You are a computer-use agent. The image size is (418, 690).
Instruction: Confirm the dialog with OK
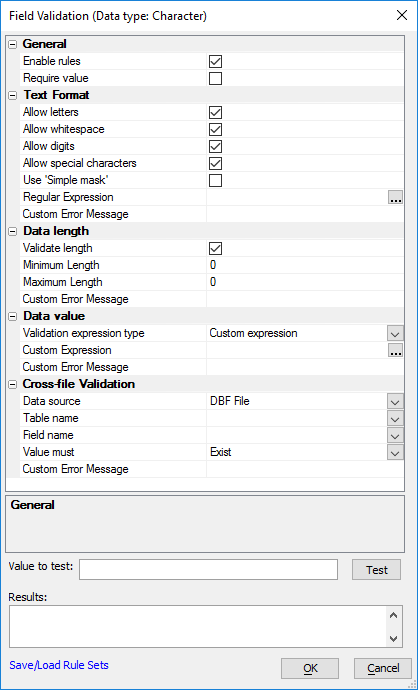[x=310, y=668]
